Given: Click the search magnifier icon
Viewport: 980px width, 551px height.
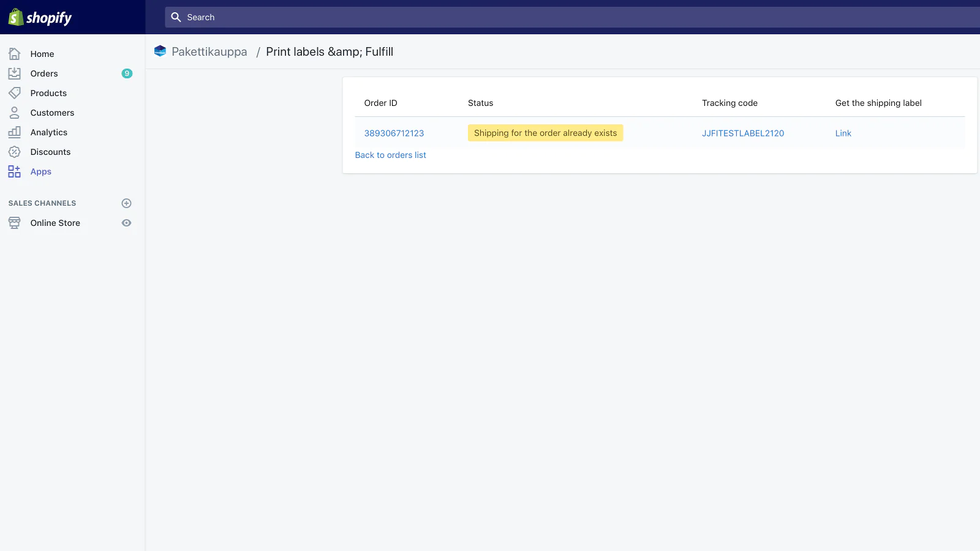Looking at the screenshot, I should (176, 17).
